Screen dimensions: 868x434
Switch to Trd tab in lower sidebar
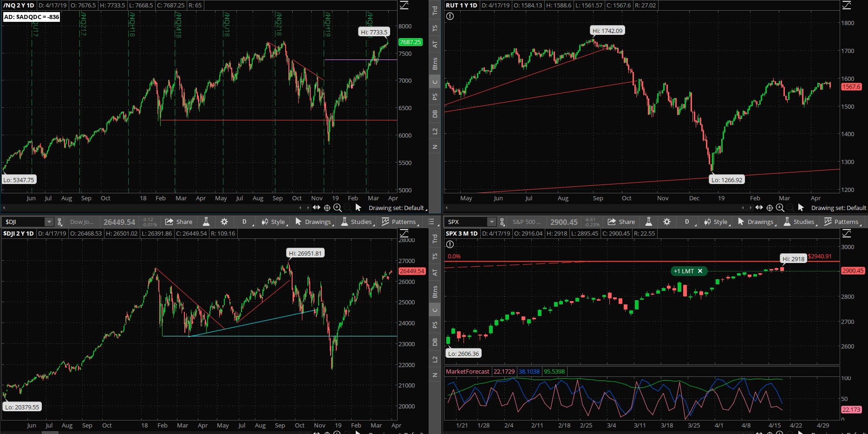[x=435, y=239]
